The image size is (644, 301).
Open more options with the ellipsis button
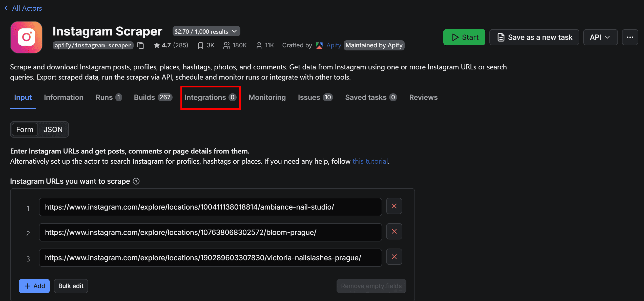[630, 37]
